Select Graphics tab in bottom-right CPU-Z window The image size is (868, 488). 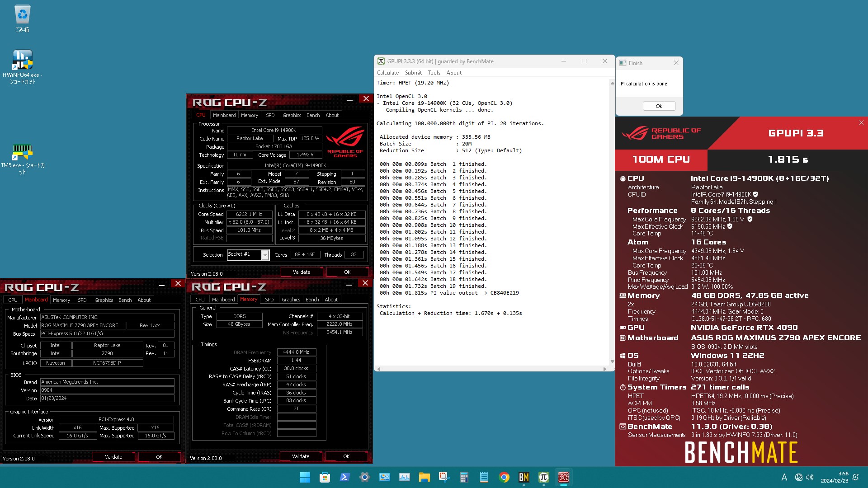click(x=291, y=300)
